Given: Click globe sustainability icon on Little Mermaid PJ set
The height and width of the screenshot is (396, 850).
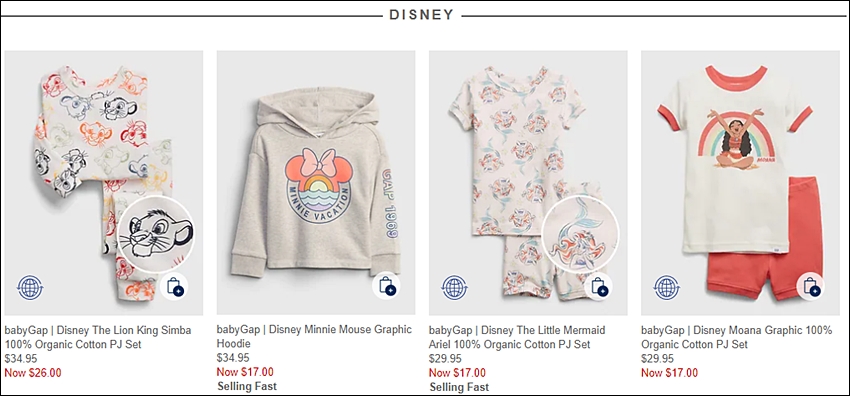Looking at the screenshot, I should pyautogui.click(x=454, y=287).
